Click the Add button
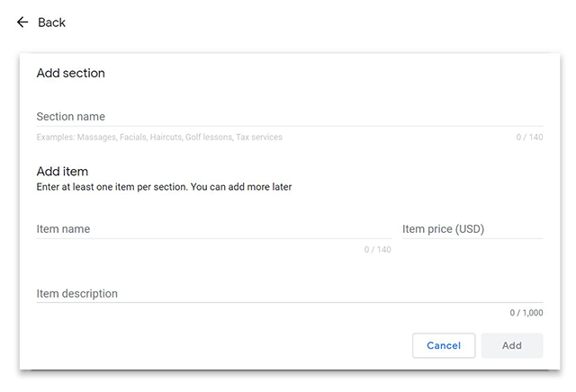 512,345
